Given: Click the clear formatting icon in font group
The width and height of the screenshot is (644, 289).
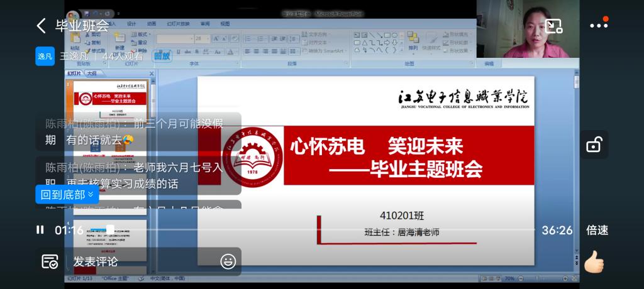Looking at the screenshot, I should [x=235, y=38].
